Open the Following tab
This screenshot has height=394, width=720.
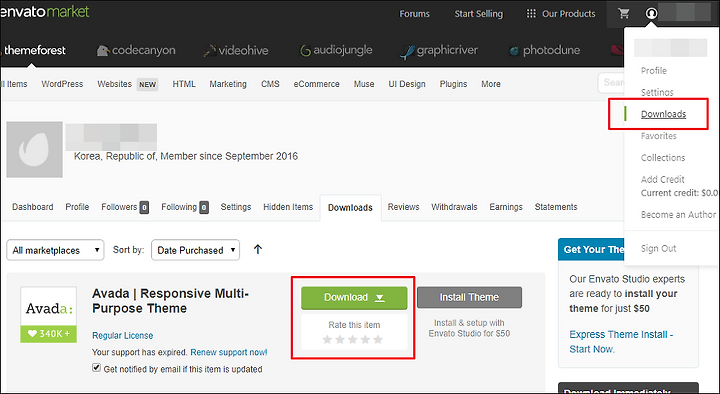(185, 207)
